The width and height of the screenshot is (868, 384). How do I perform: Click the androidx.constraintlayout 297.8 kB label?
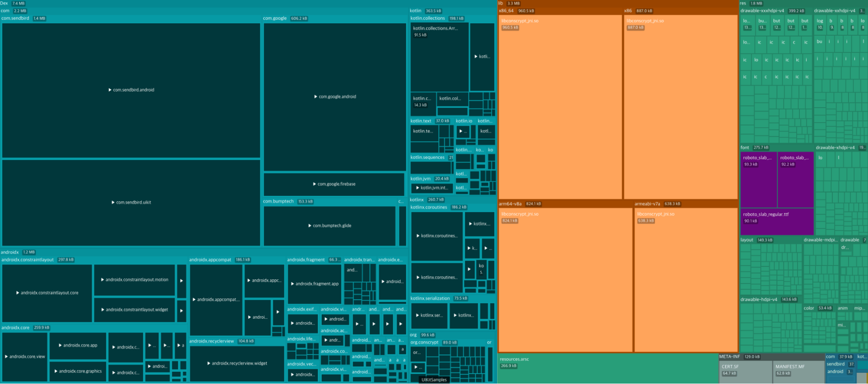[x=38, y=260]
